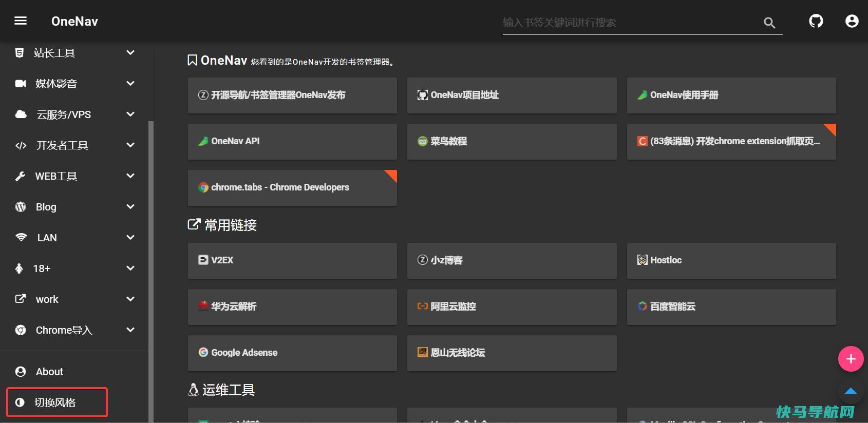
Task: Click the 开发者工具 code icon
Action: (21, 145)
